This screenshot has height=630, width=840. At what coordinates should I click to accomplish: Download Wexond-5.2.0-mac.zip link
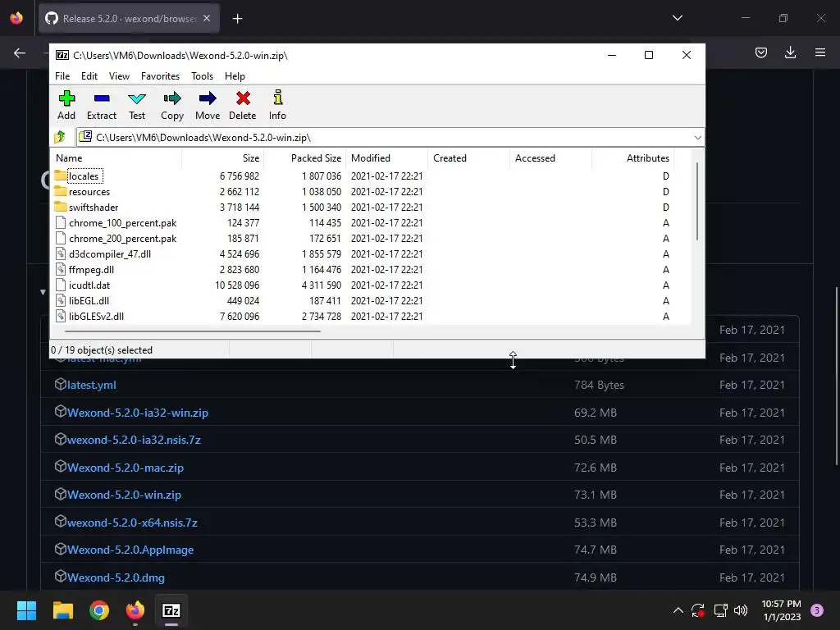coord(126,468)
